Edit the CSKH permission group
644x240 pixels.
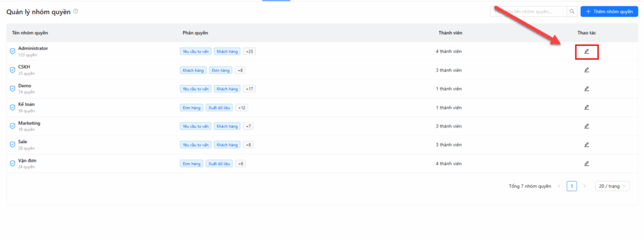pos(586,70)
